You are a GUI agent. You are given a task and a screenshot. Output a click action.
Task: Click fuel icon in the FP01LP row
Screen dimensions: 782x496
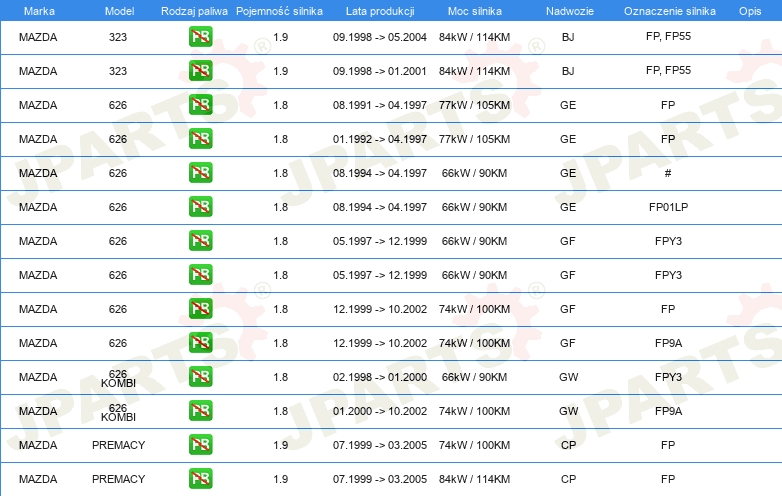(200, 207)
